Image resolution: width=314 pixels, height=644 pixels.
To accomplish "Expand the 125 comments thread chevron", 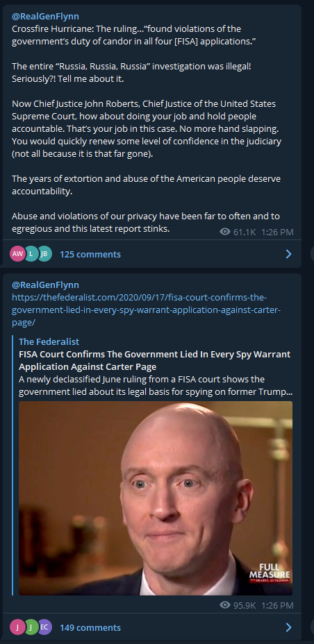I will click(288, 254).
